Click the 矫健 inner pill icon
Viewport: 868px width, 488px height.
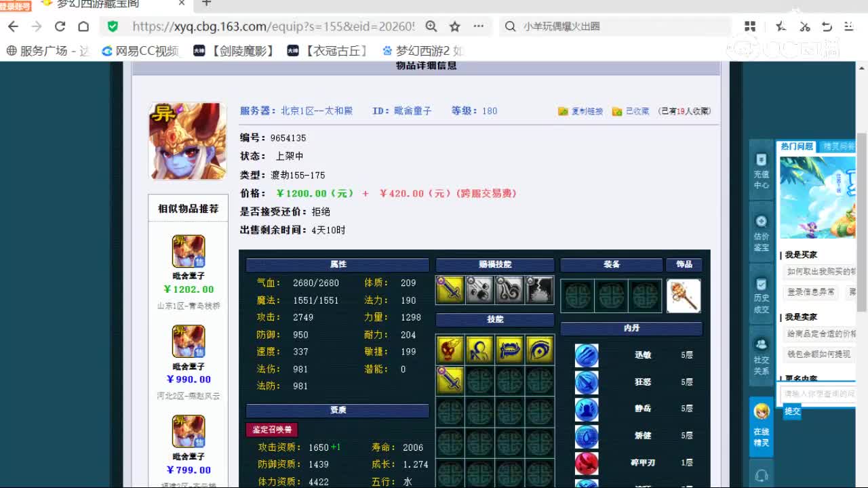587,436
